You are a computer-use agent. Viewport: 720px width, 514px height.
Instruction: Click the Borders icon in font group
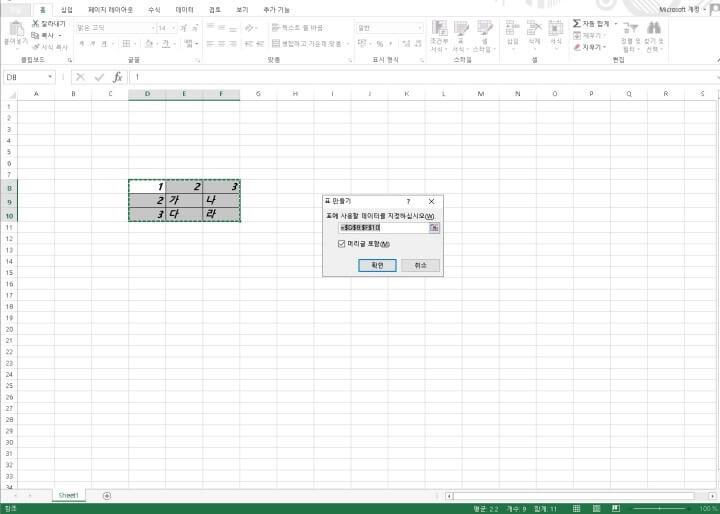click(x=126, y=44)
